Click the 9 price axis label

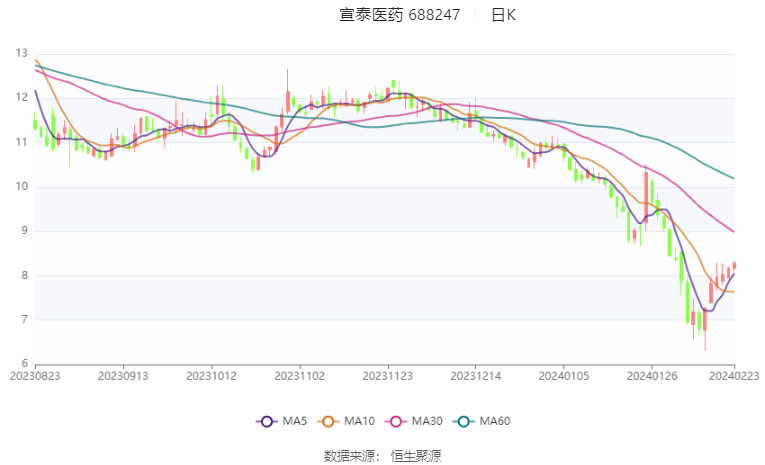(24, 231)
